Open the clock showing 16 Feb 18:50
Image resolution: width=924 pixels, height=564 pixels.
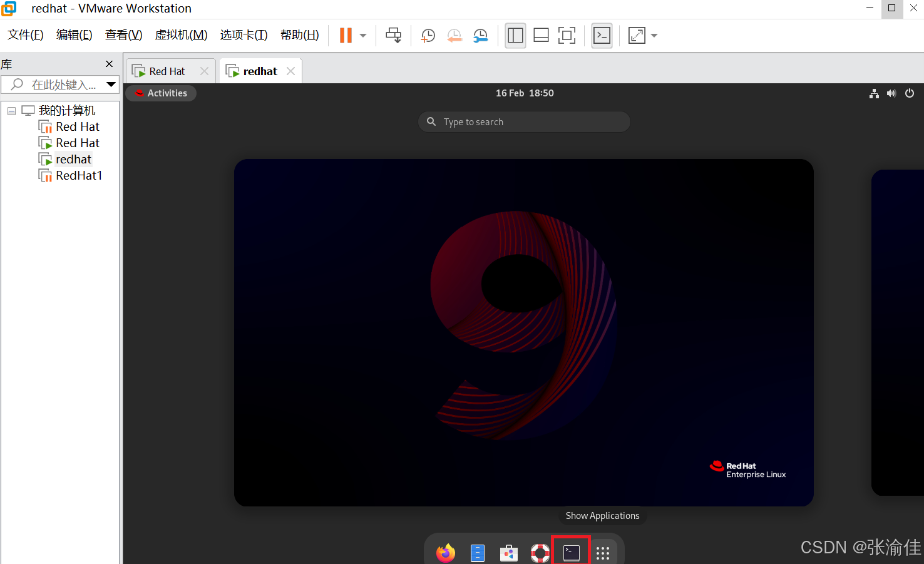coord(525,93)
